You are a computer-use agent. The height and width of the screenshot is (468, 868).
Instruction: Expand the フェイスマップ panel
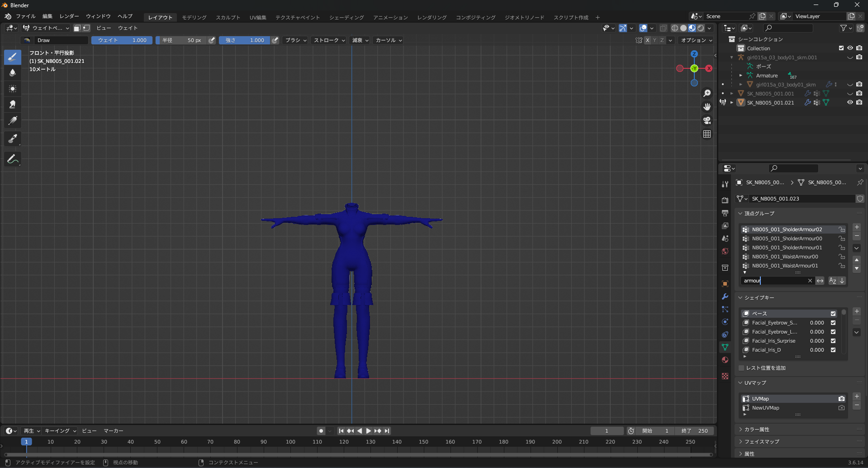coord(762,442)
